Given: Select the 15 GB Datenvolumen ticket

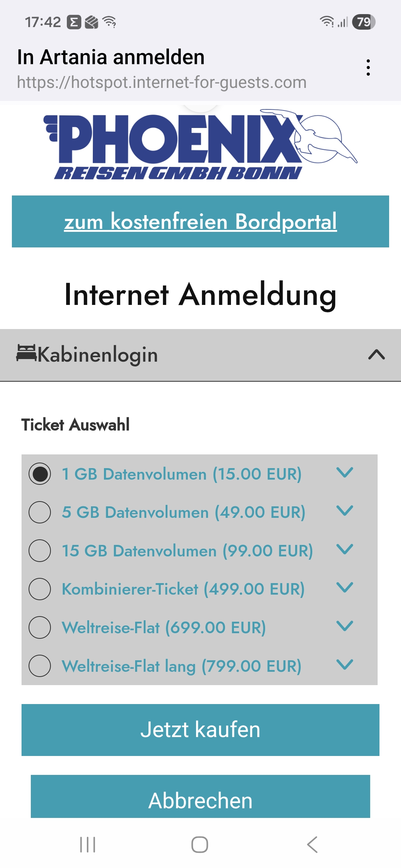Looking at the screenshot, I should click(40, 550).
